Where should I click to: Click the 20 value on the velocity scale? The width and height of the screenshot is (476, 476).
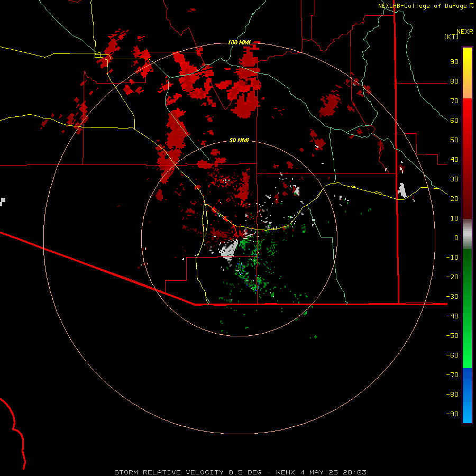(454, 198)
